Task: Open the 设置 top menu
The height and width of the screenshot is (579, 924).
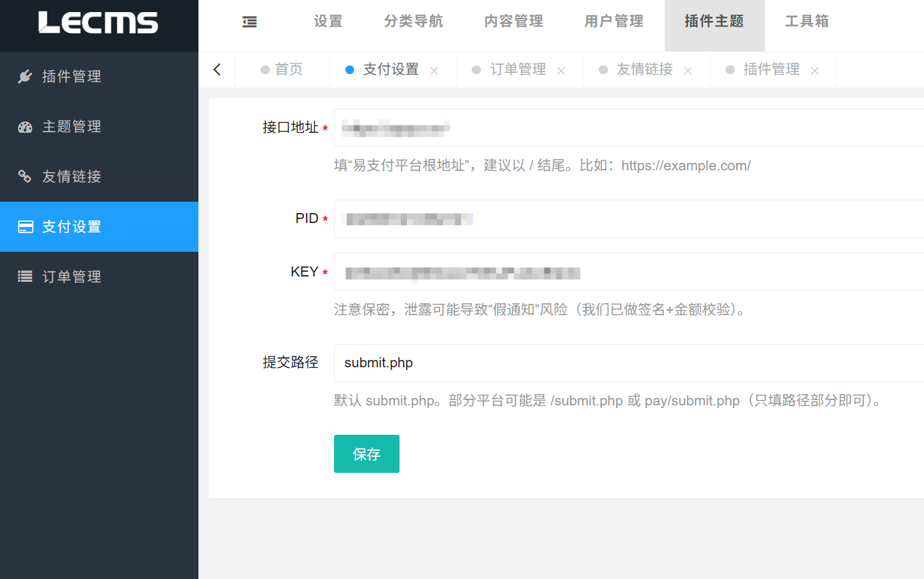Action: 328,21
